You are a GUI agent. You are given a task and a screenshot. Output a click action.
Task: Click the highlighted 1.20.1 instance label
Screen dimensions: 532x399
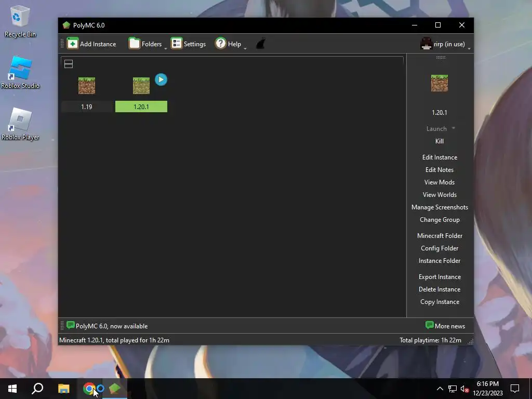coord(141,107)
